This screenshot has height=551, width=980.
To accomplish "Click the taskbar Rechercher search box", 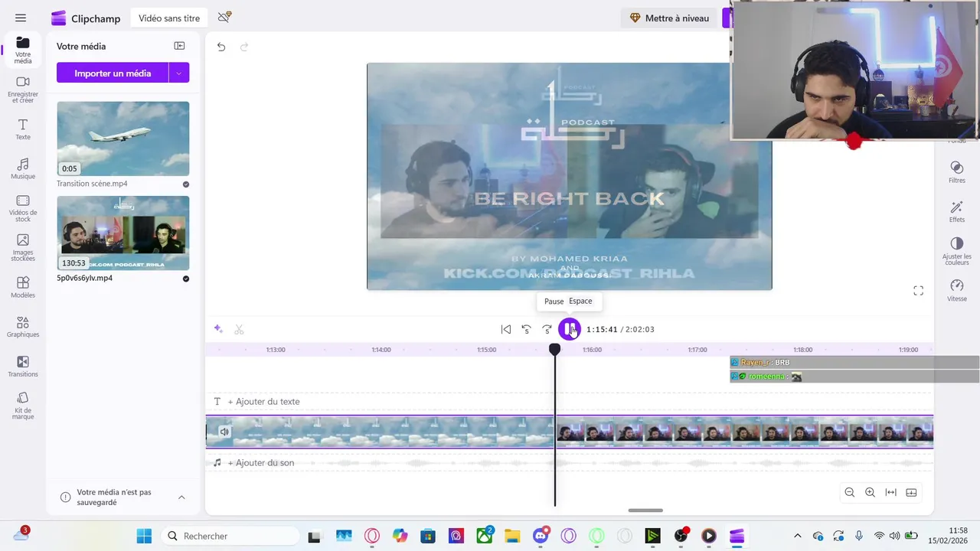I will 230,536.
